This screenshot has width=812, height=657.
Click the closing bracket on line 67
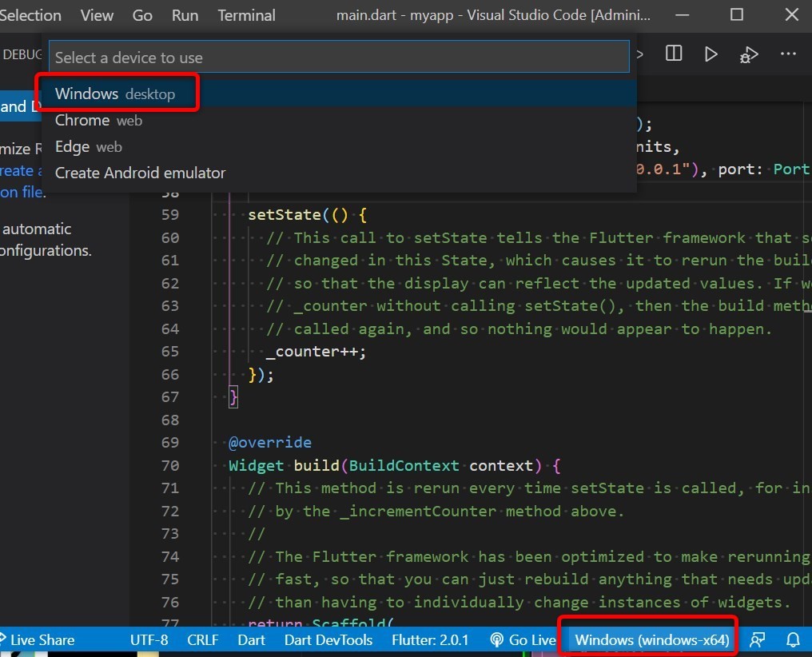point(233,397)
